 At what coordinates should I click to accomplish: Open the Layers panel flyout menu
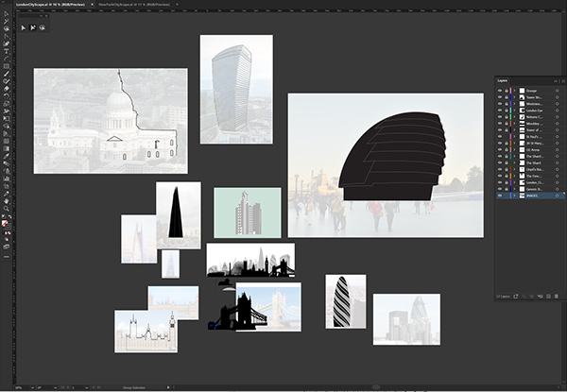[563, 81]
